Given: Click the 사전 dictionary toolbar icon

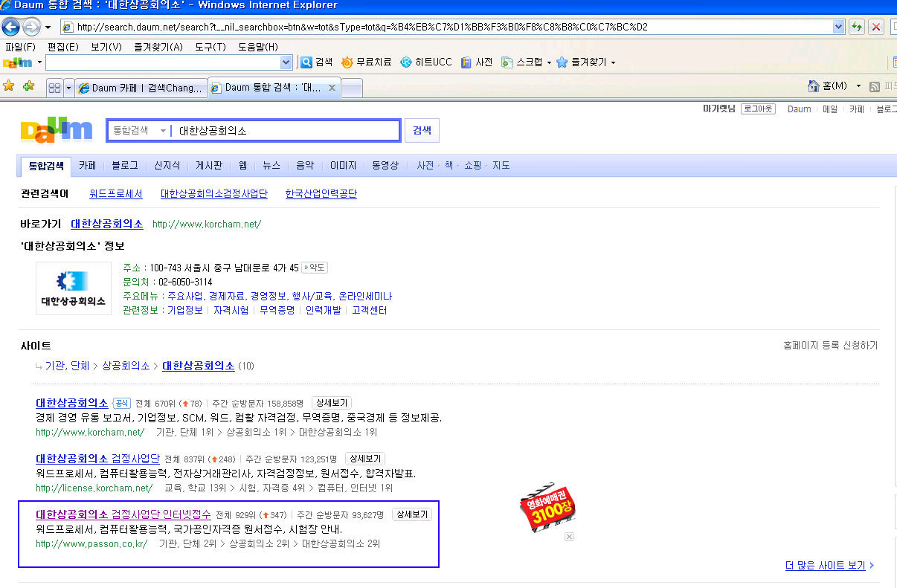Looking at the screenshot, I should [x=476, y=62].
